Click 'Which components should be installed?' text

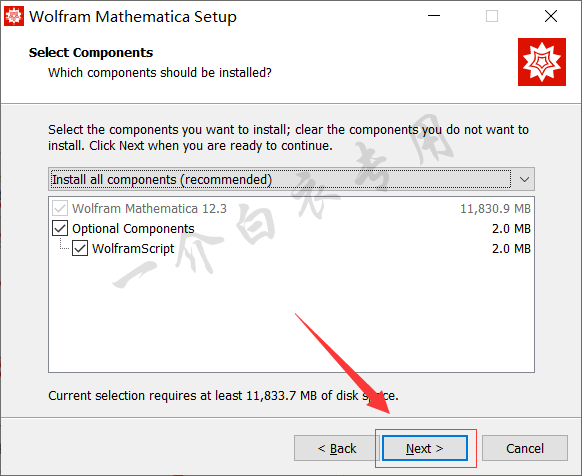tap(160, 72)
